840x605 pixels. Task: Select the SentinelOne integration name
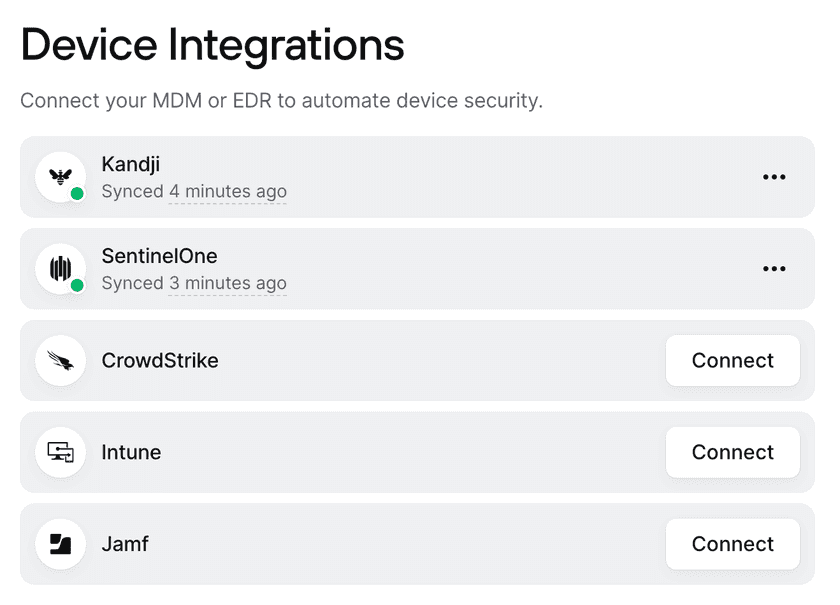[x=159, y=256]
